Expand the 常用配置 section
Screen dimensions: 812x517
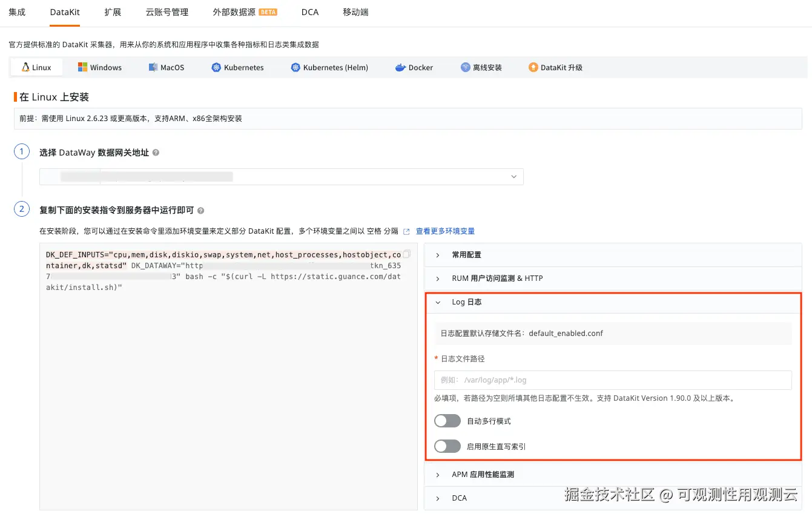coord(613,255)
